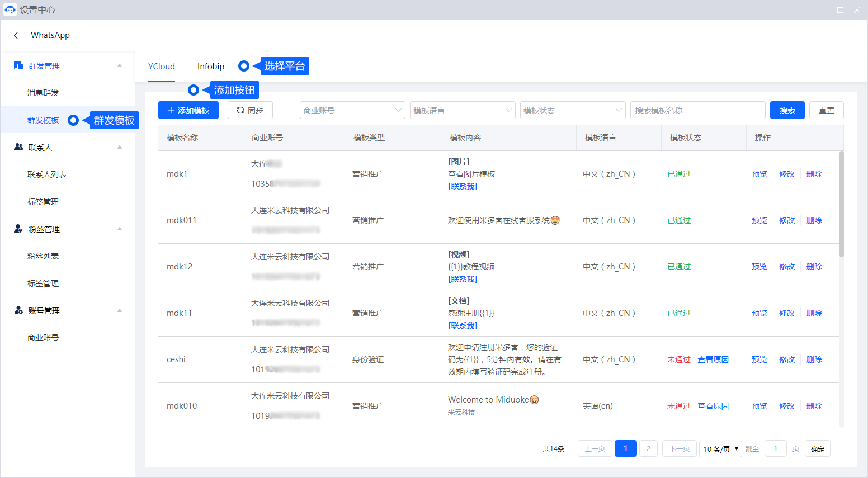Switch to the Infobip tab
Screen dimensions: 868x478
211,67
